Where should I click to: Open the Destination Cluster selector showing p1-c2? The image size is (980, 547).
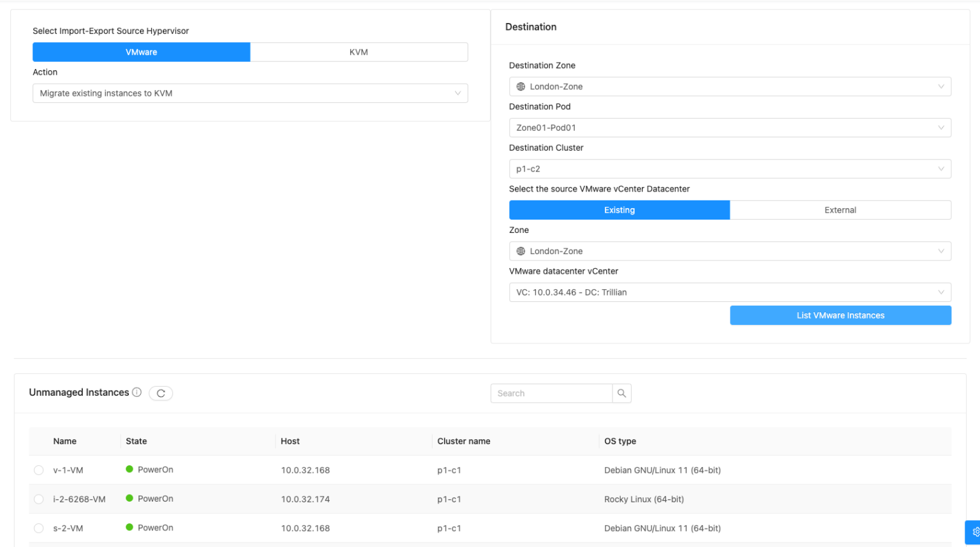[729, 169]
